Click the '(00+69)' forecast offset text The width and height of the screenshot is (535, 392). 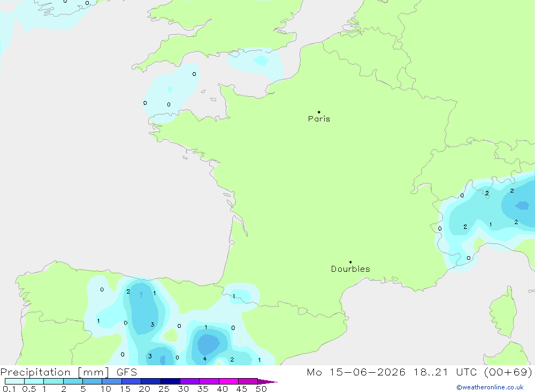[x=508, y=372]
